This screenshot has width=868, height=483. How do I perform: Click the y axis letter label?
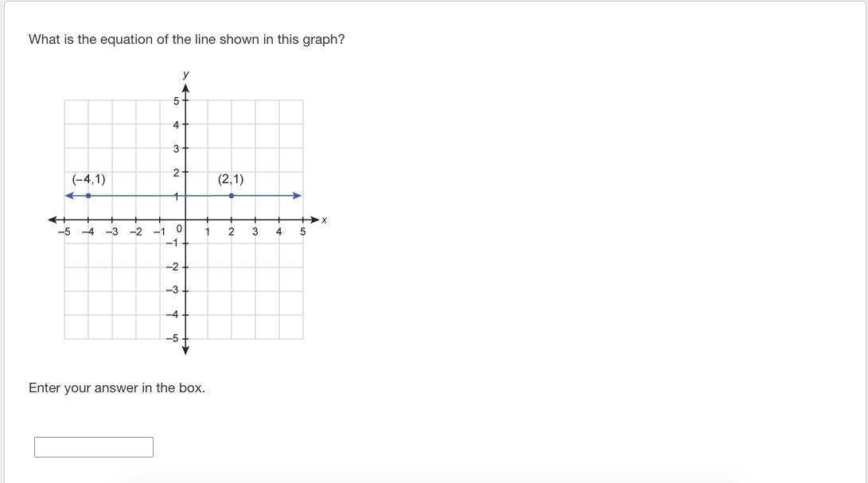coord(185,74)
